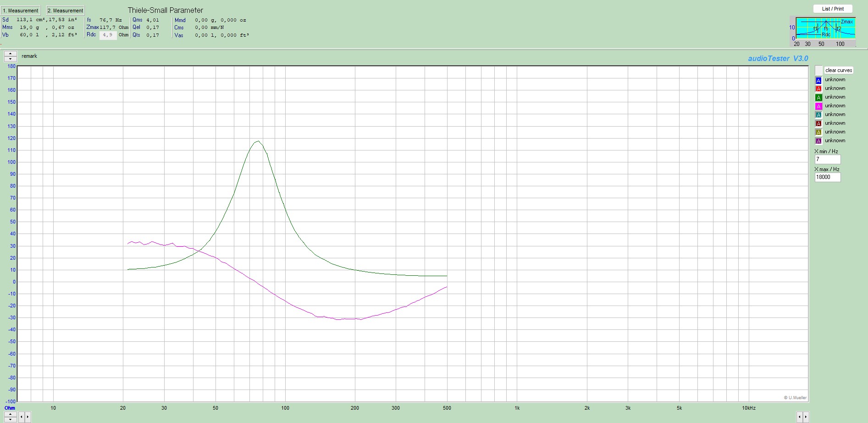Click the Zmax value 117,7 Ohm

114,28
